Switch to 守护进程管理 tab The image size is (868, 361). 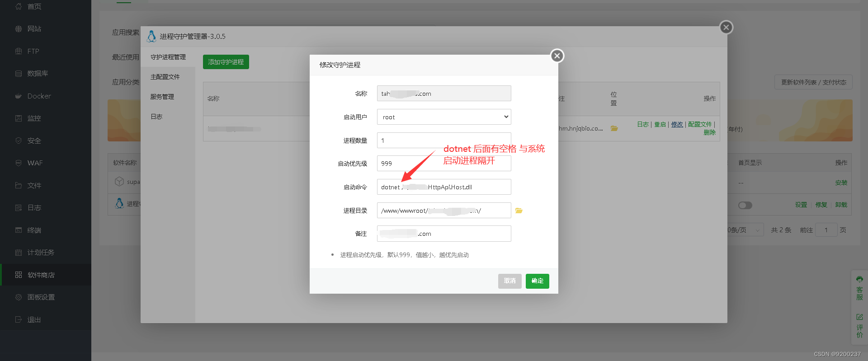[168, 57]
